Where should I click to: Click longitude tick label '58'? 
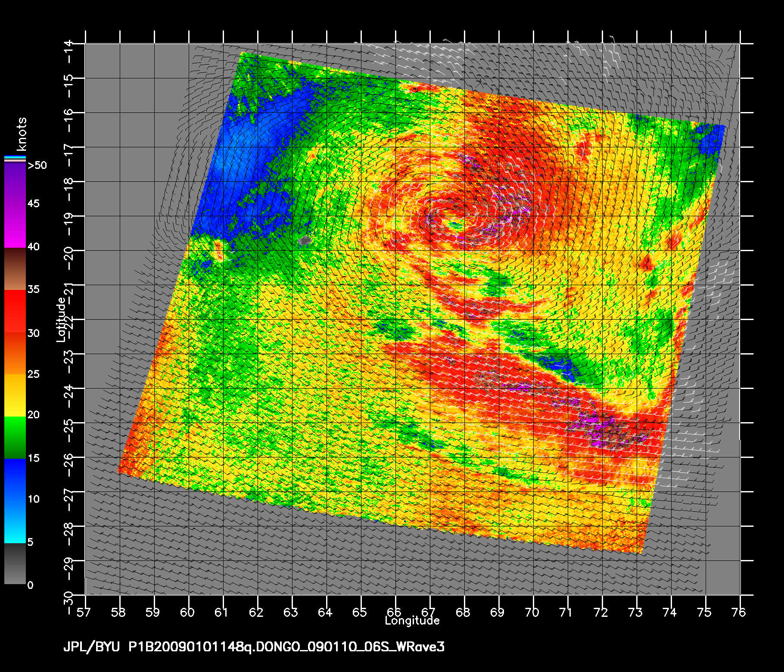coord(118,612)
